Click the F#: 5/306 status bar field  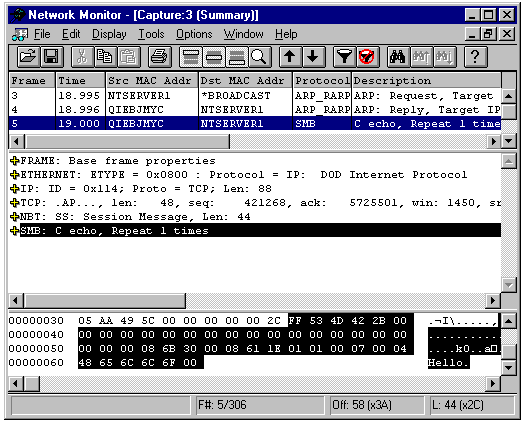(260, 405)
